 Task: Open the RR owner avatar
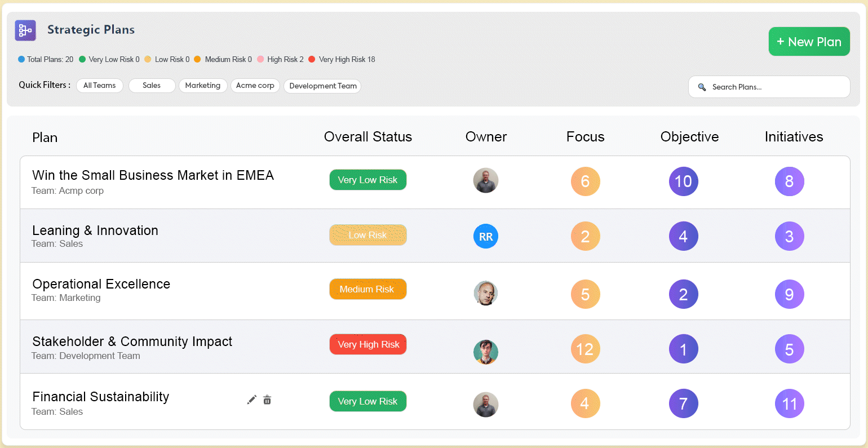coord(486,237)
